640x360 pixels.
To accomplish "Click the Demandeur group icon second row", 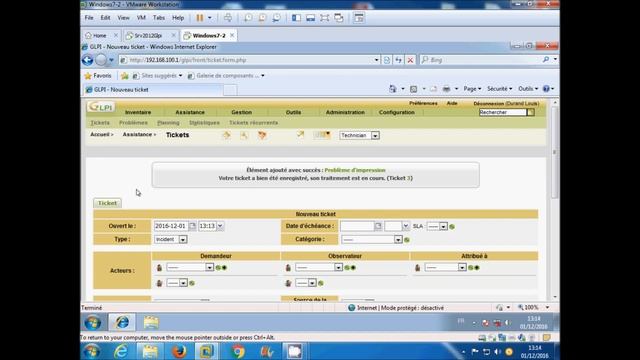I will [160, 283].
